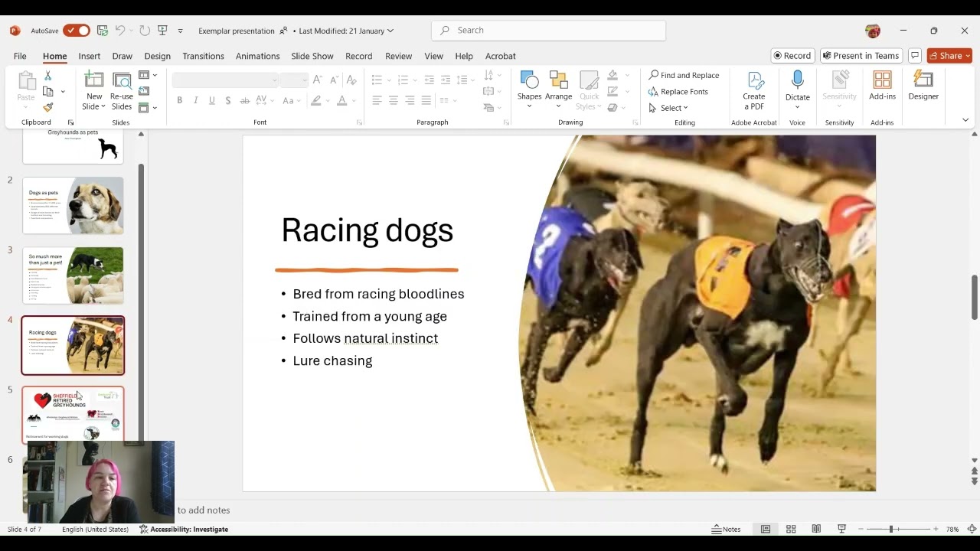Toggle the Notes pane button
The width and height of the screenshot is (980, 551).
tap(727, 529)
